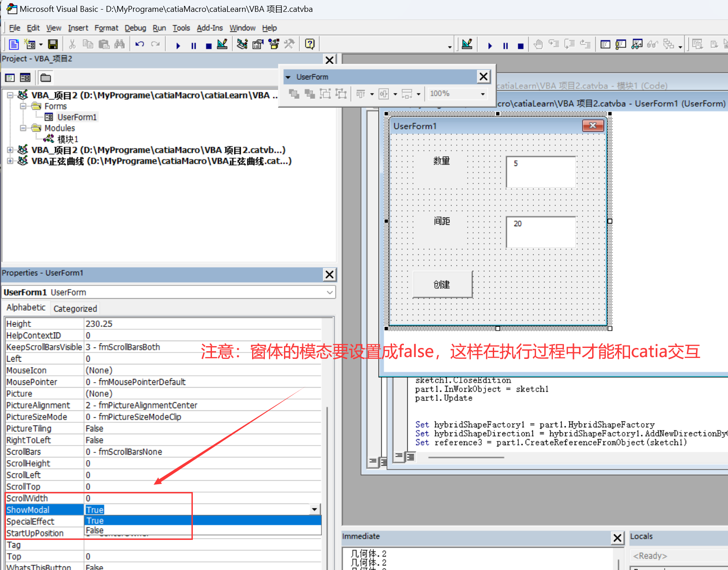The width and height of the screenshot is (728, 570).
Task: Select the ScrollBars property row
Action: pyautogui.click(x=163, y=451)
